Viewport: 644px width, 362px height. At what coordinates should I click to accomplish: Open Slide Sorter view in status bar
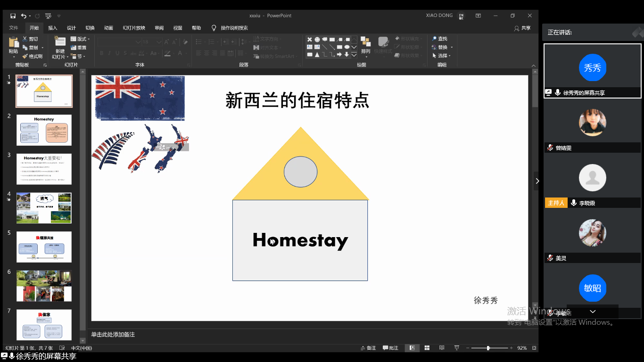click(x=427, y=348)
